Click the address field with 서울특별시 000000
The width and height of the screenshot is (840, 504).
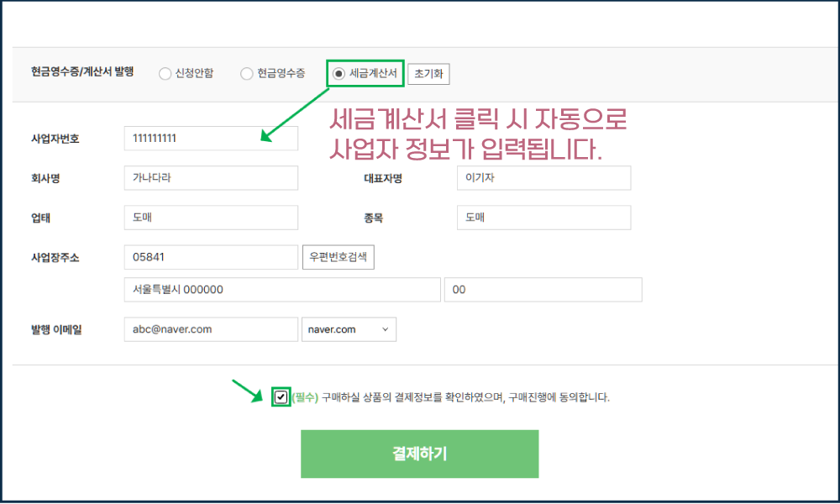[x=281, y=290]
